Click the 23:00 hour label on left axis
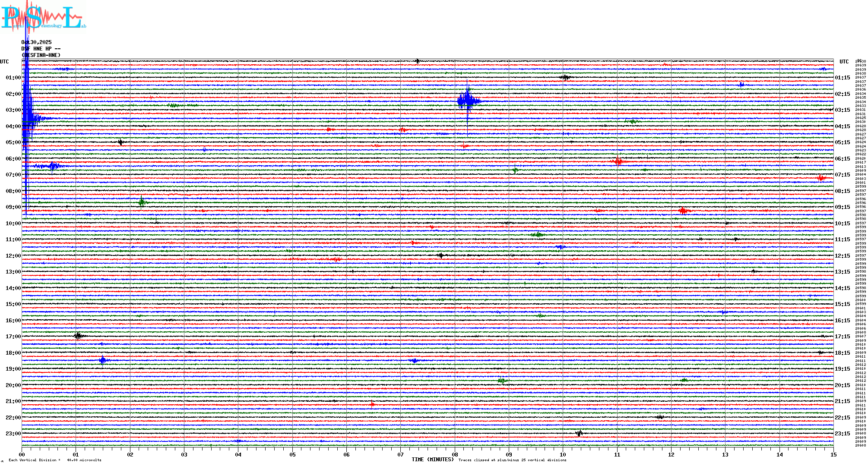This screenshot has width=868, height=466. coord(13,434)
